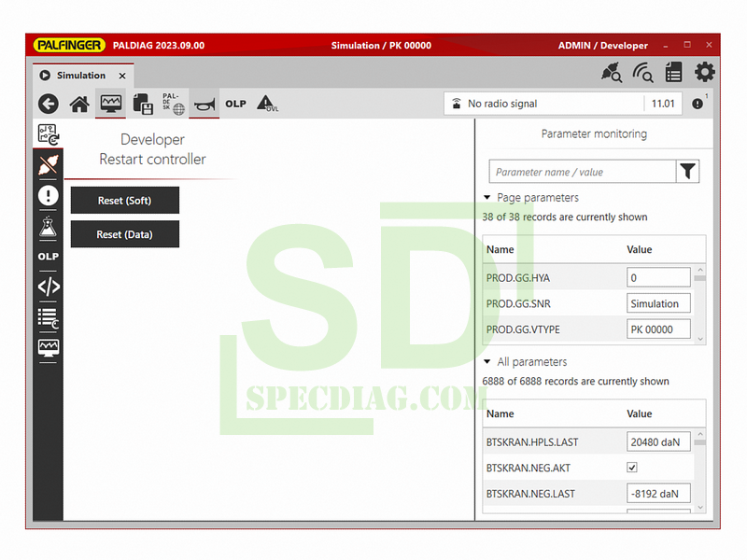Open the OVL warning triangle icon

pos(267,104)
